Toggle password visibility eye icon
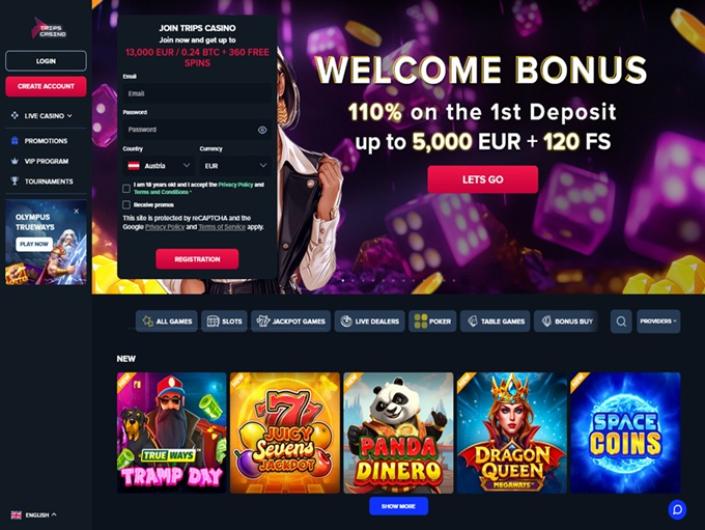 262,130
